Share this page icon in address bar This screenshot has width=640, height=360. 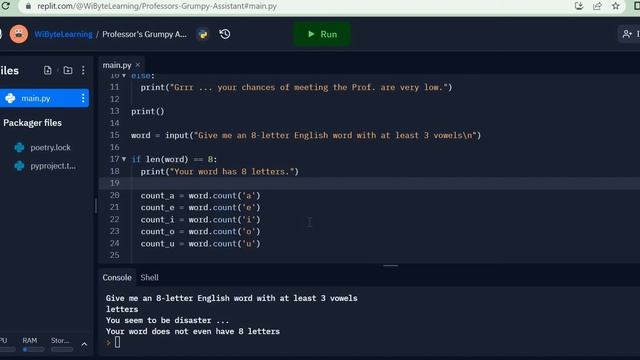(x=597, y=6)
